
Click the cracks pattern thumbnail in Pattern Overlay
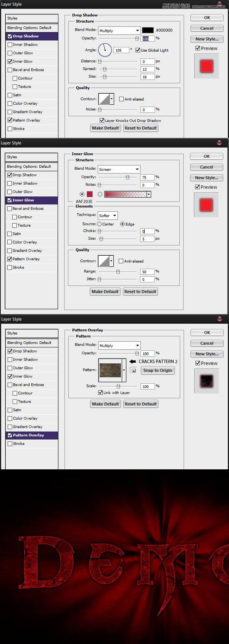coord(110,370)
